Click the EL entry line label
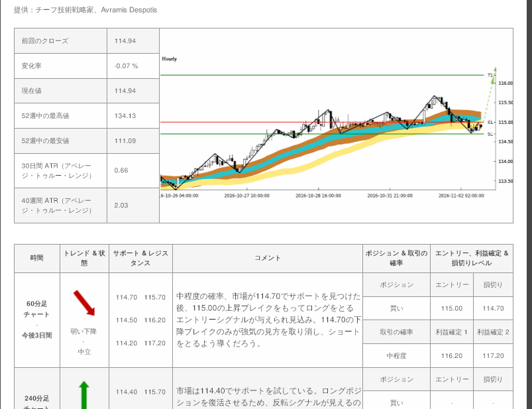This screenshot has width=532, height=409. click(490, 122)
